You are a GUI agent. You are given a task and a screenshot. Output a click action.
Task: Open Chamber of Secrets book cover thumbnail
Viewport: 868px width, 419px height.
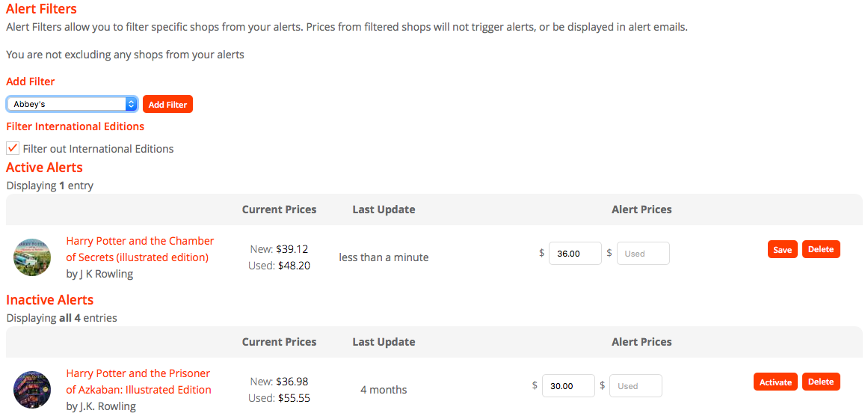point(32,257)
